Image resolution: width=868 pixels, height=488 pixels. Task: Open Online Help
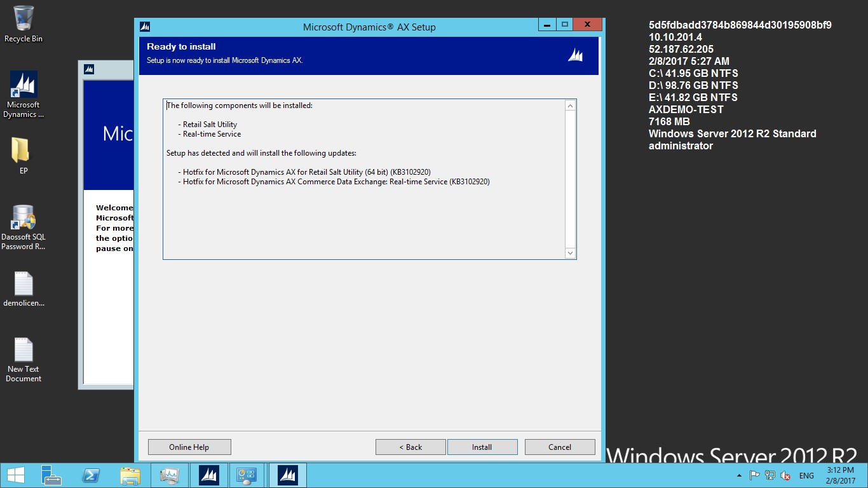[x=189, y=447]
